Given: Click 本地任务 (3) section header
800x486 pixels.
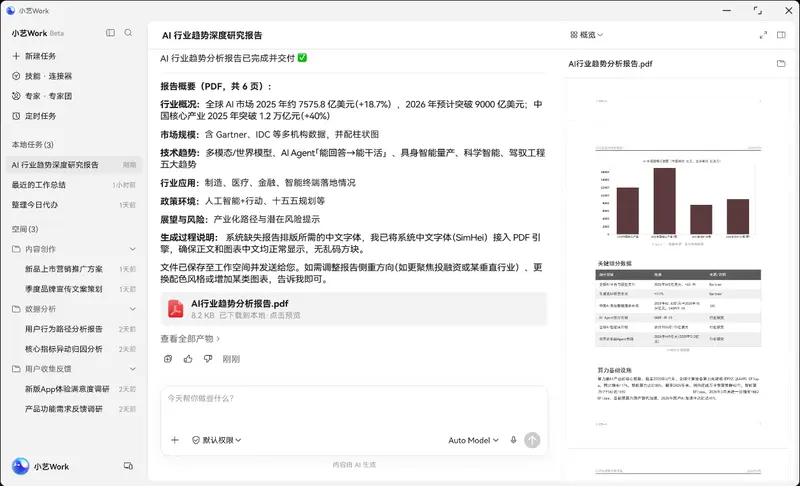Looking at the screenshot, I should point(33,145).
